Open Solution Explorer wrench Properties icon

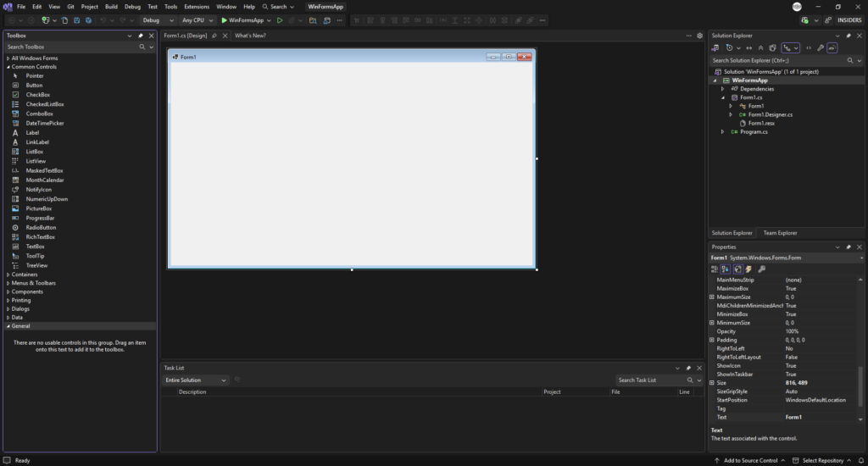point(821,48)
